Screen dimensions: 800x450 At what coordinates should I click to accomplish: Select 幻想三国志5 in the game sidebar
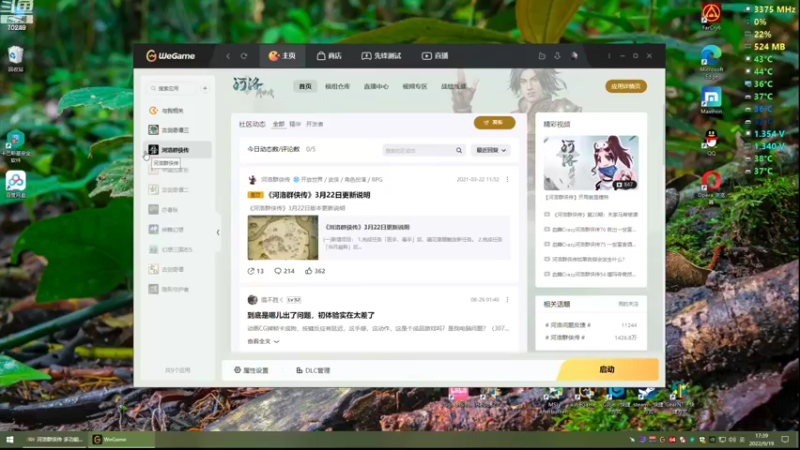pos(177,249)
